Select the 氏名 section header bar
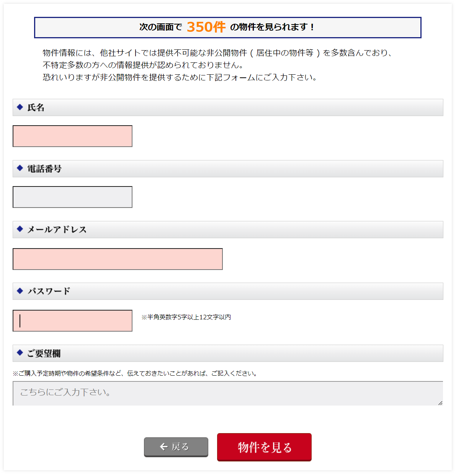The width and height of the screenshot is (456, 476). (228, 108)
